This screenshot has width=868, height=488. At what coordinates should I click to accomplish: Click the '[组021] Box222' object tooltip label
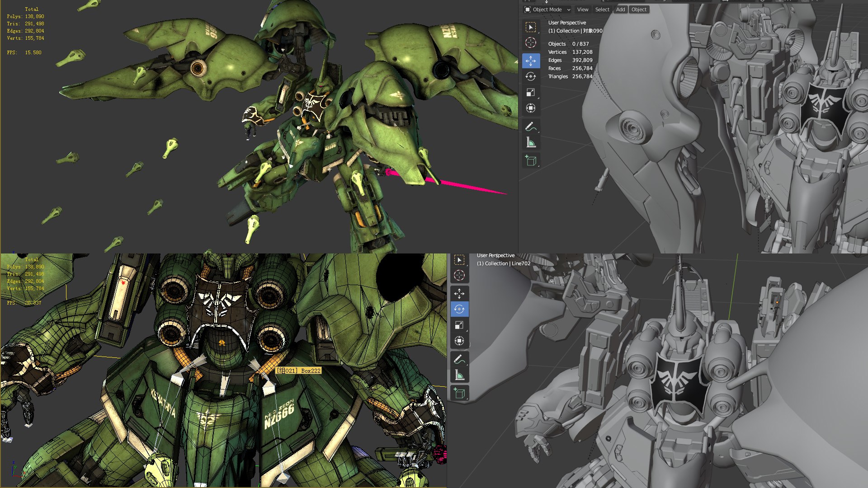[x=298, y=371]
